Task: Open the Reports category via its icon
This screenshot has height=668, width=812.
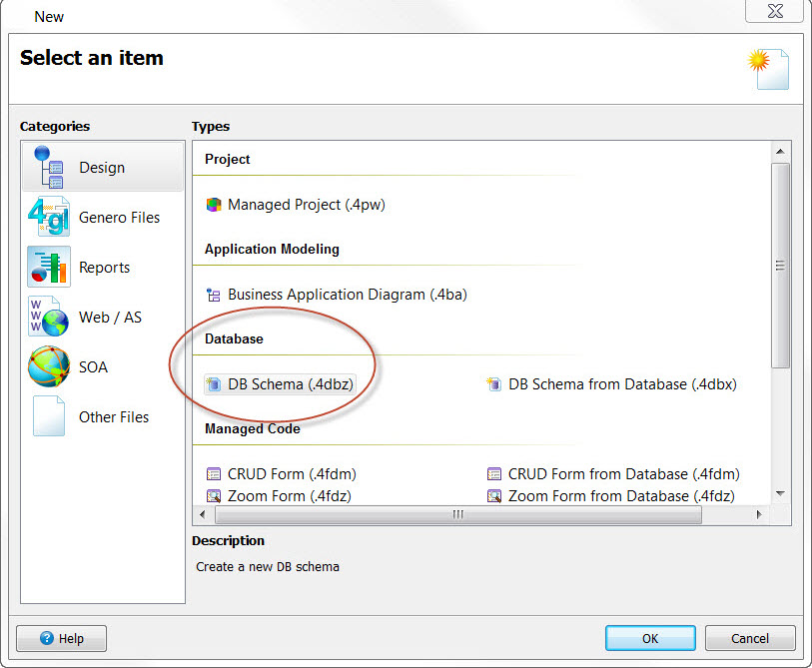Action: [48, 267]
